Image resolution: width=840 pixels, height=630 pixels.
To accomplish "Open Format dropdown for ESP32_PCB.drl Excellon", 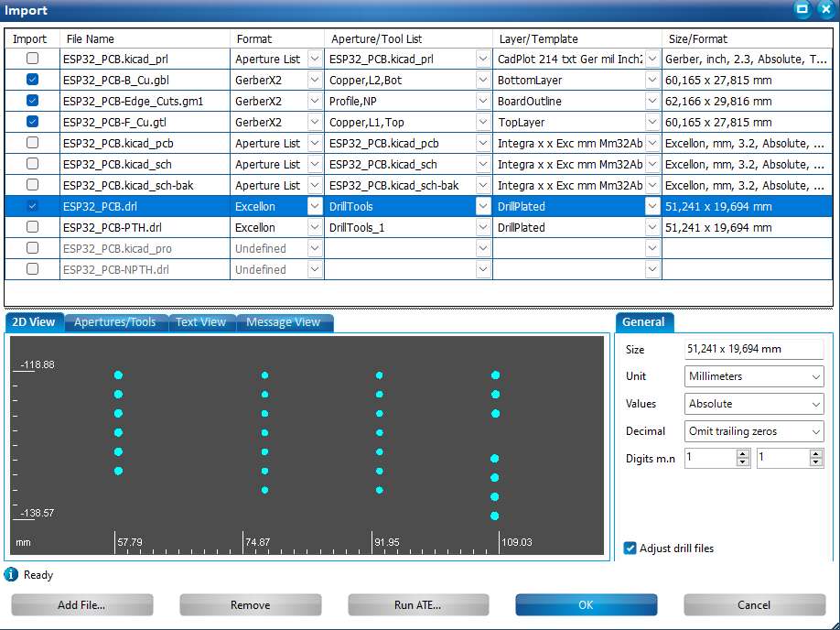I will pyautogui.click(x=315, y=206).
